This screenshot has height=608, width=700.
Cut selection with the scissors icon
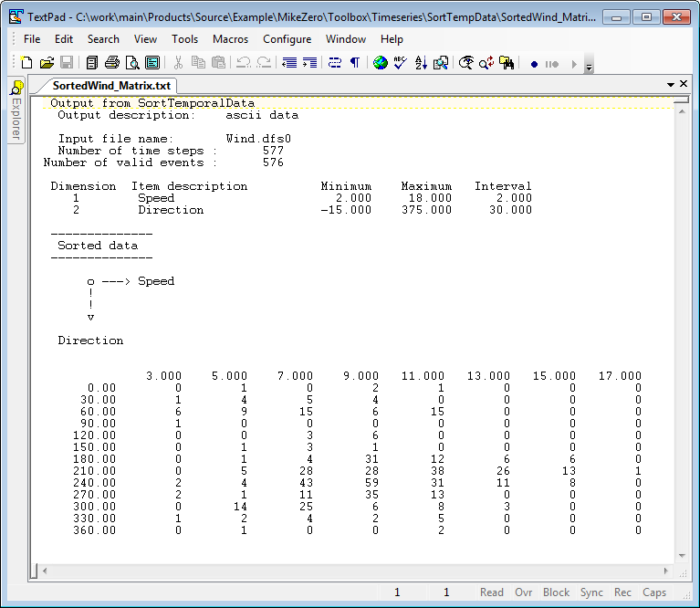click(179, 63)
